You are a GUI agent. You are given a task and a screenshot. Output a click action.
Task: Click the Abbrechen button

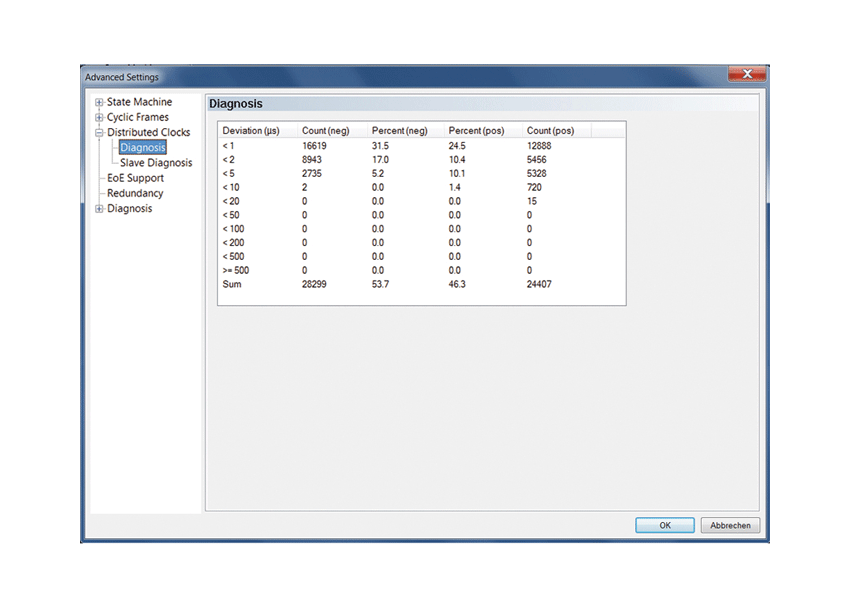[x=730, y=525]
